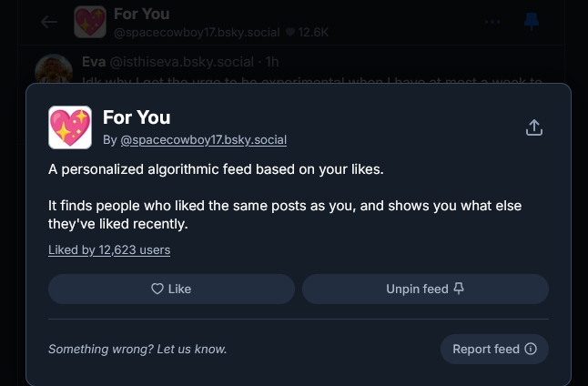Open the three-dot options menu in header

[x=492, y=22]
